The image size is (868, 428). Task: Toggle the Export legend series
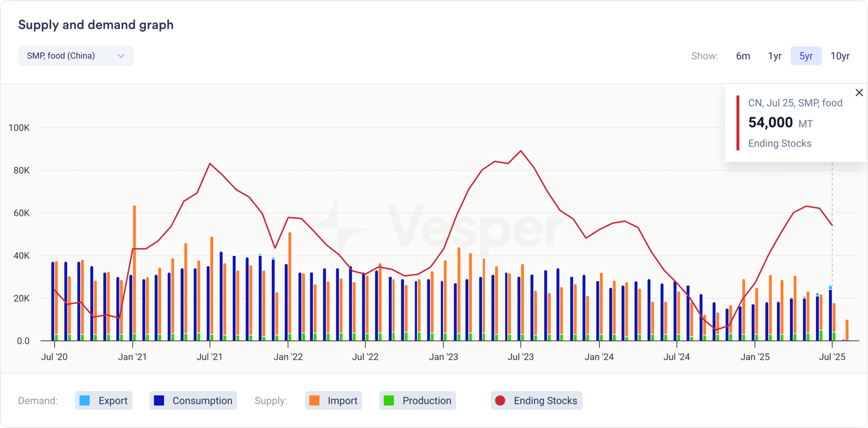(104, 400)
